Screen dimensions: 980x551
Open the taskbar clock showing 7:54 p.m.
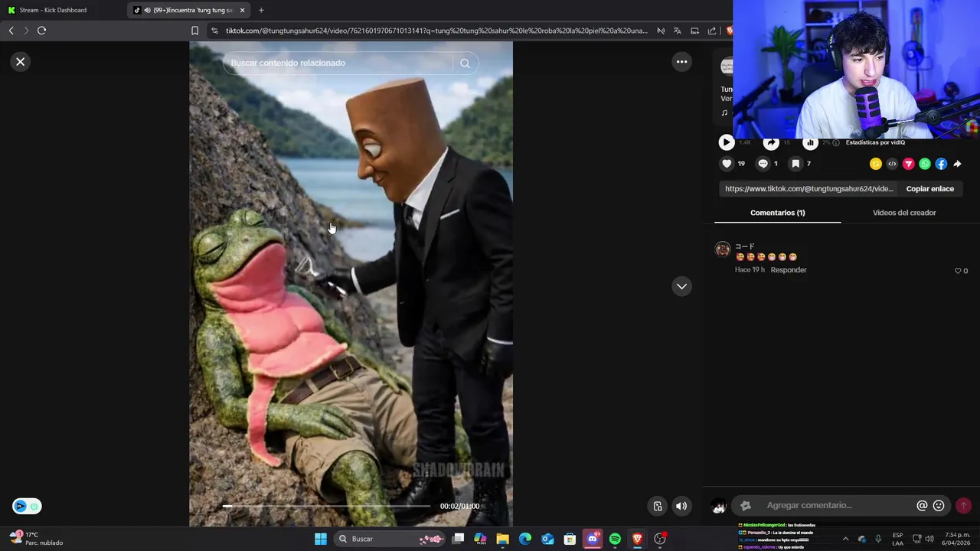[957, 539]
